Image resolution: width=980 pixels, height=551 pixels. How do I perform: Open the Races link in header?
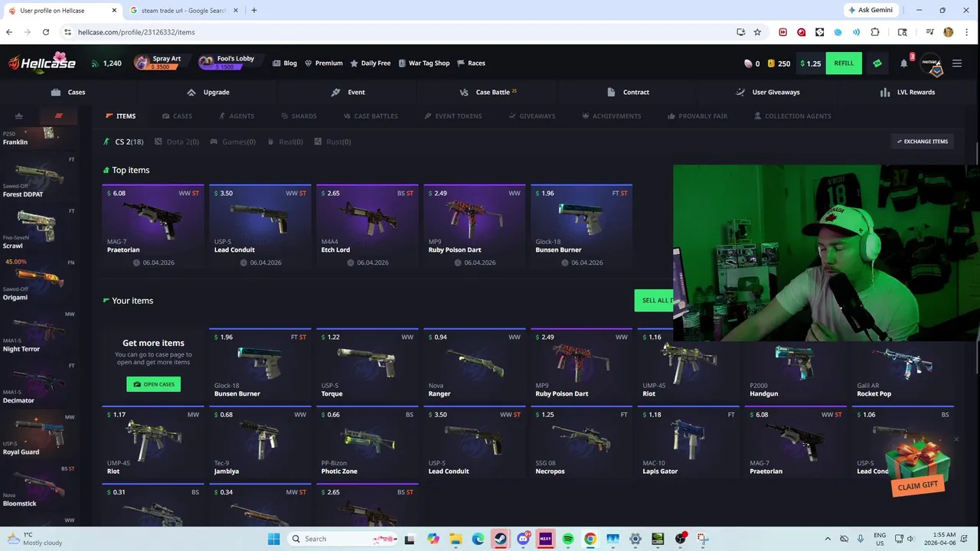tap(472, 64)
